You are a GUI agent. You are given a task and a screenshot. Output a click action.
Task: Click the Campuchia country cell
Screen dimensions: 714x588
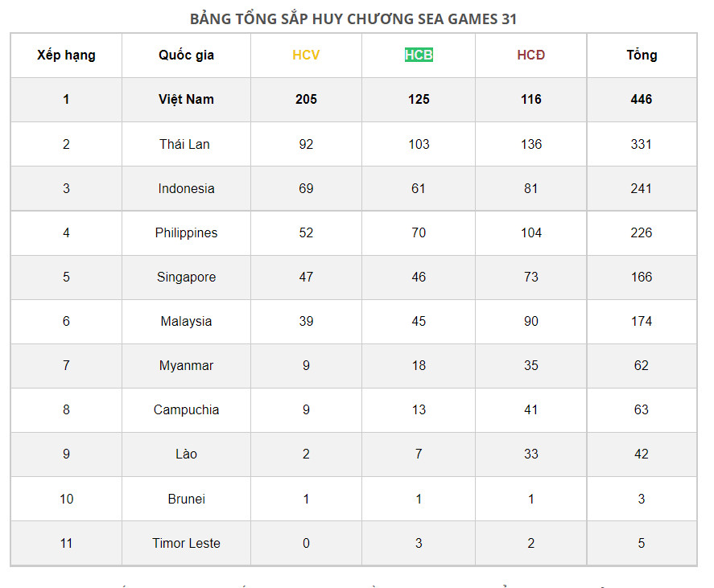[186, 409]
